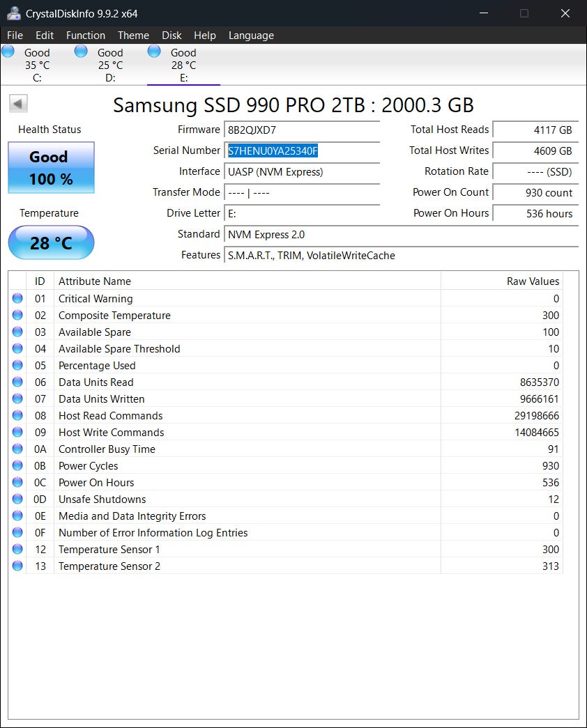587x728 pixels.
Task: Click the Host Write Commands value 14084665
Action: coord(537,432)
